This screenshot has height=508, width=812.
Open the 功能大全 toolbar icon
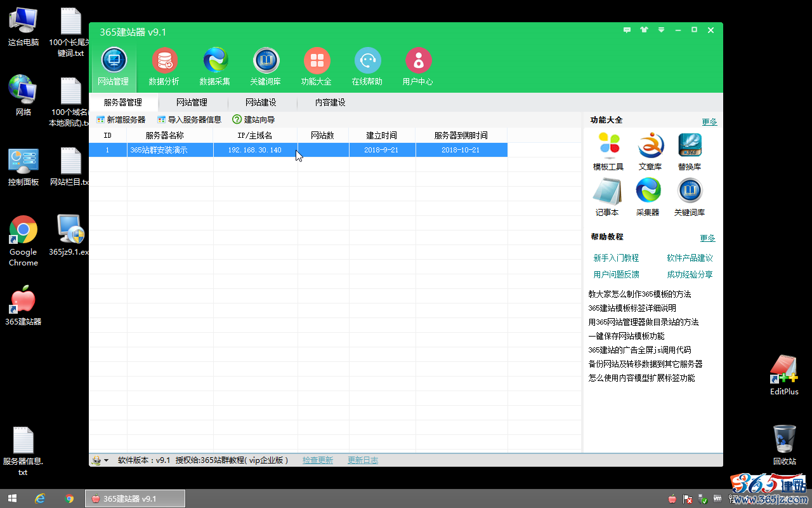[317, 67]
